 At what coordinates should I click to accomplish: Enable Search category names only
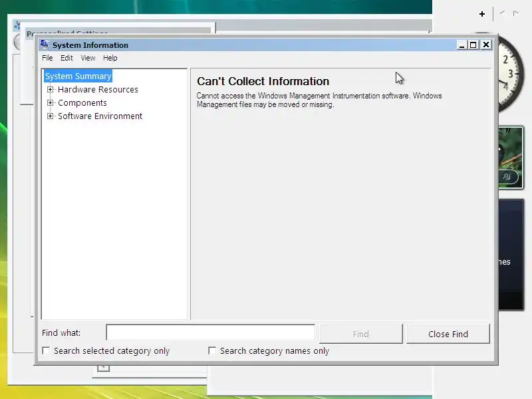212,350
